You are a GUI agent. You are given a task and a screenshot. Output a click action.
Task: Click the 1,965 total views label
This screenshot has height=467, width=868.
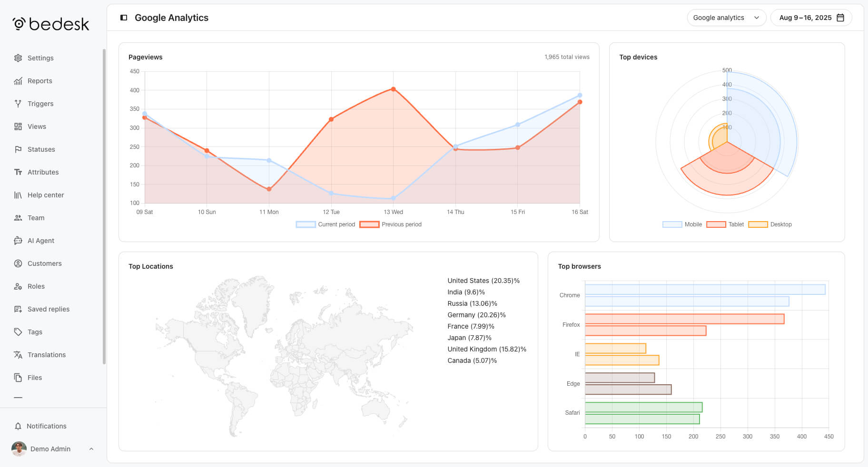[x=567, y=57]
